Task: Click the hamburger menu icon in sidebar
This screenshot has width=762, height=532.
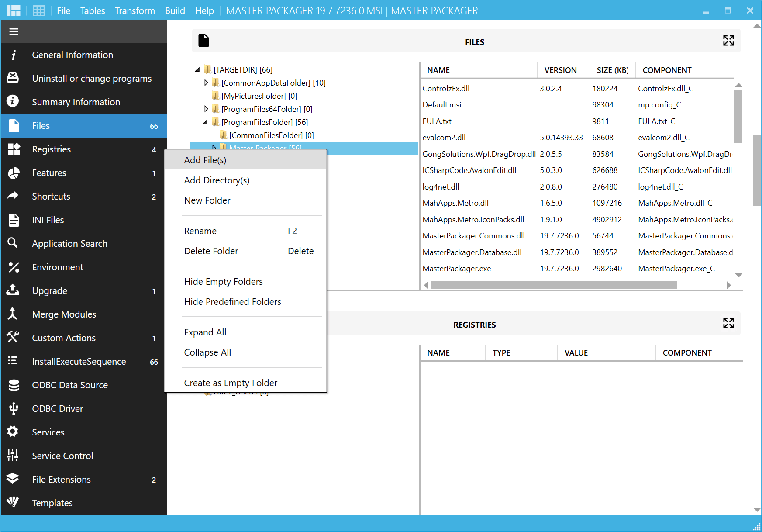Action: coord(14,31)
